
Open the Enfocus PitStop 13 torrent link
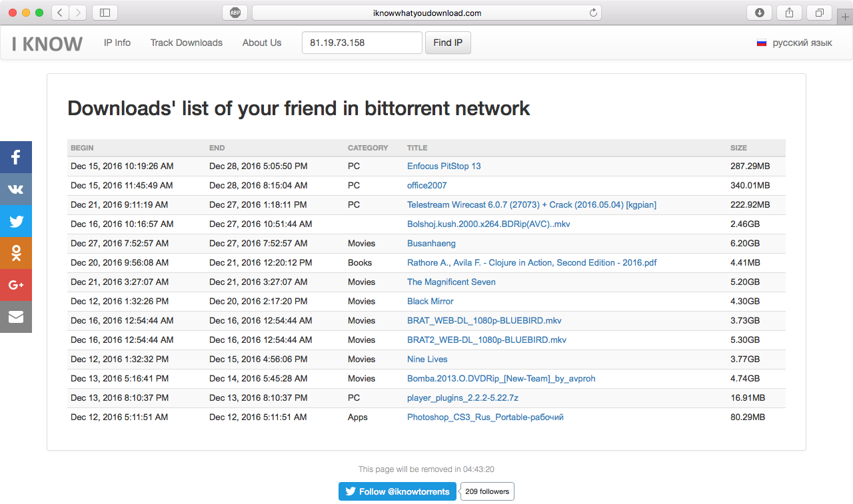[444, 166]
